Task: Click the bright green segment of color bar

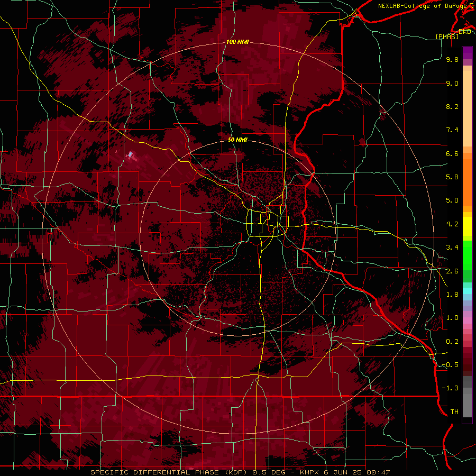Action: point(467,254)
